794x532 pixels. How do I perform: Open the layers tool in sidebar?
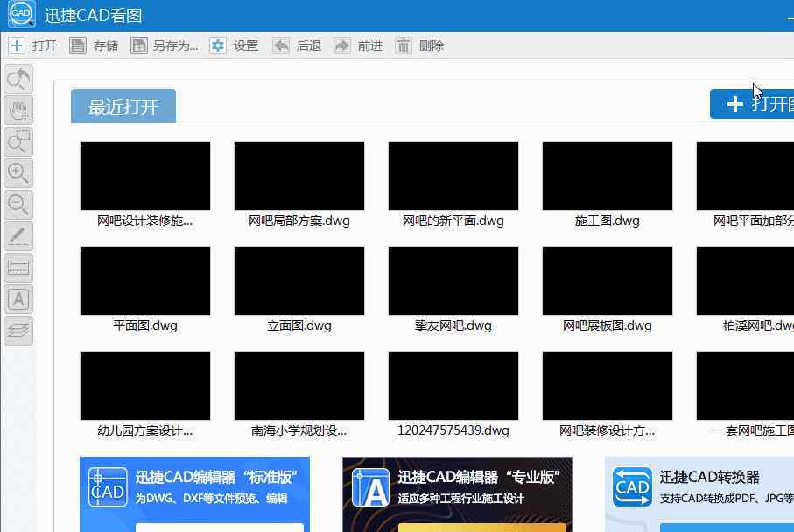coord(18,331)
